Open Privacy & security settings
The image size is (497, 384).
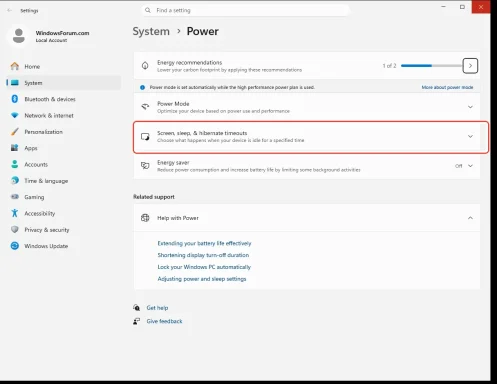(63, 230)
